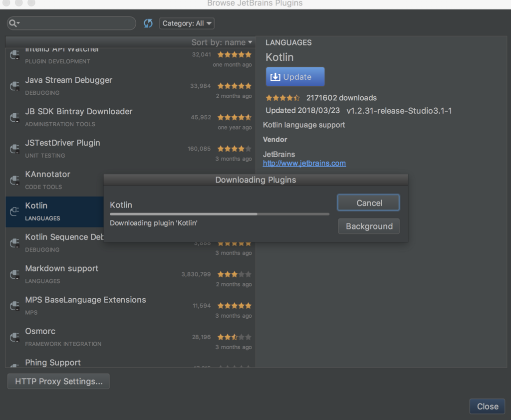Select JB SDK Bintray Downloader in list
Screen dimensions: 511x420
point(130,118)
